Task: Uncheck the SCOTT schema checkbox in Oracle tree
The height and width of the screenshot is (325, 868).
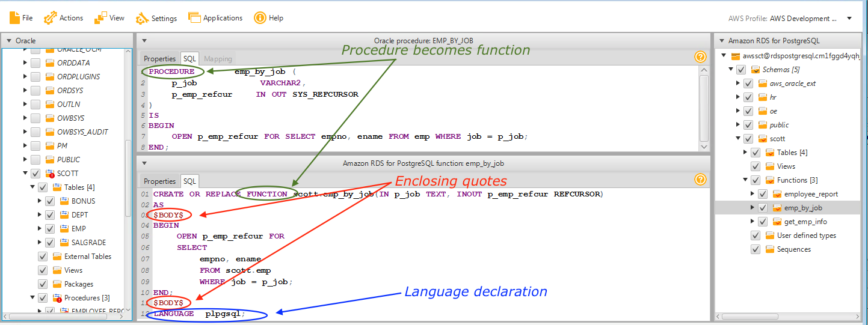Action: (x=35, y=174)
